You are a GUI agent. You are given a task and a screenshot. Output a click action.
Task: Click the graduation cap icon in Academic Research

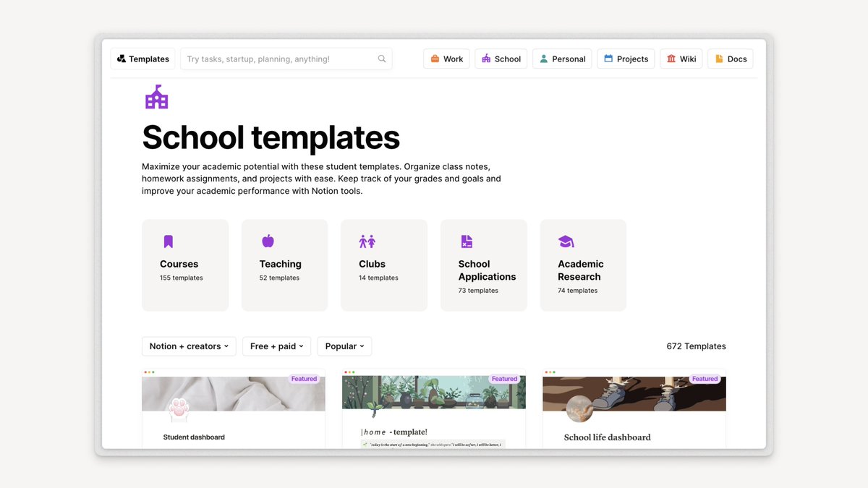coord(566,241)
